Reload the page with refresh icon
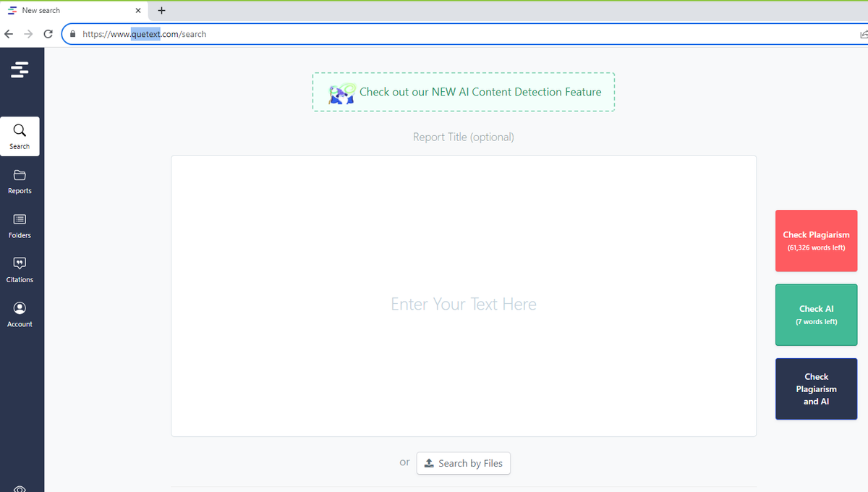The image size is (868, 492). (x=48, y=34)
